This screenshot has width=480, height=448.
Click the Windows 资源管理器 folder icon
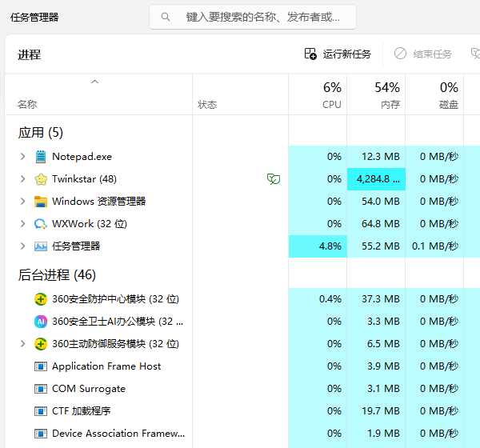pos(41,202)
